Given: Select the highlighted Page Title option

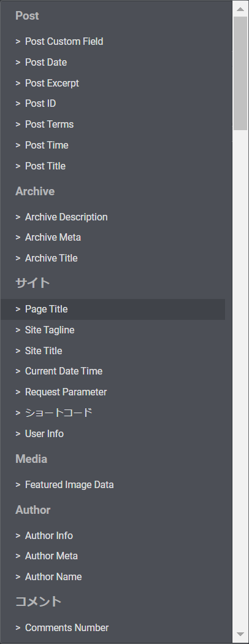Looking at the screenshot, I should 113,309.
